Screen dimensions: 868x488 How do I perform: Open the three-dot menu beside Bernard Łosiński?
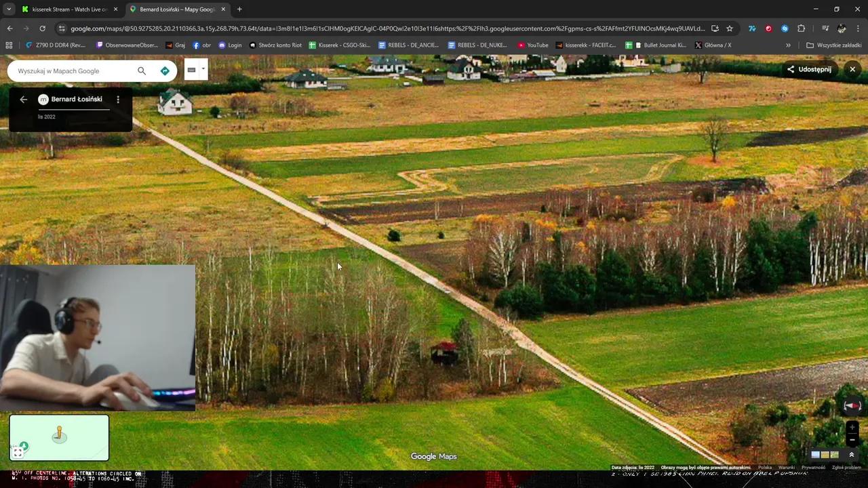[x=118, y=100]
